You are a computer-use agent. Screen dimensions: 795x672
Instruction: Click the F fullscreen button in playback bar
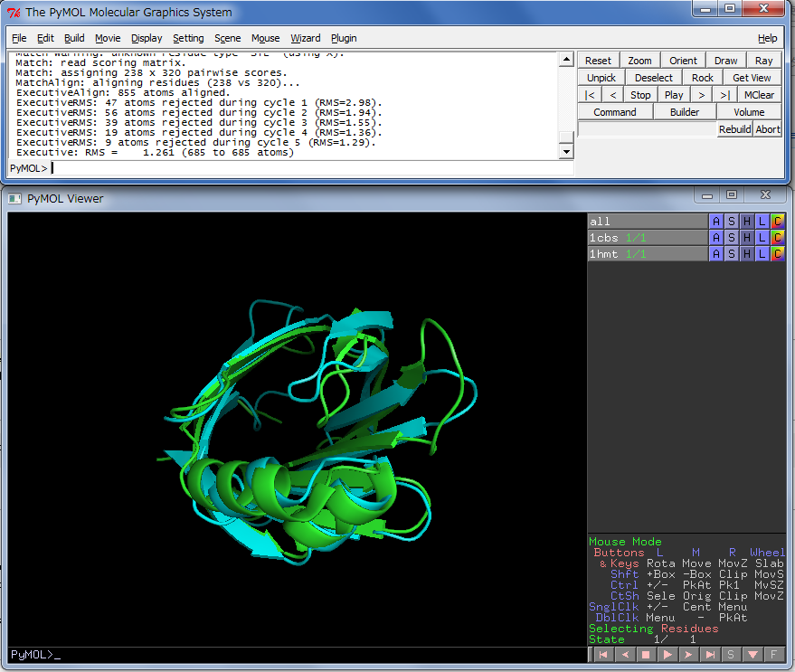tap(774, 654)
